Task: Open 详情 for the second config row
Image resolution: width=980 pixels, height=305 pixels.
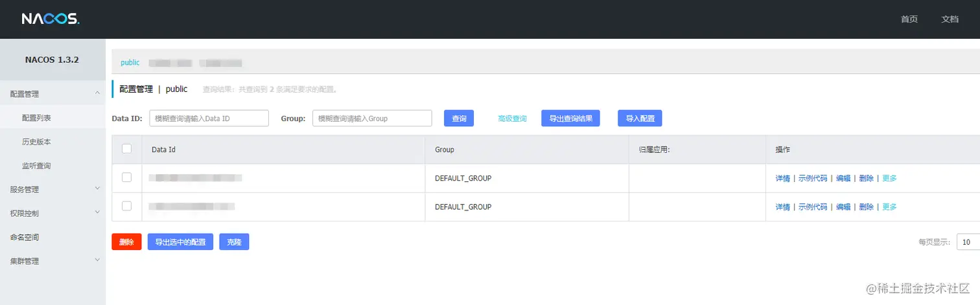Action: point(783,207)
